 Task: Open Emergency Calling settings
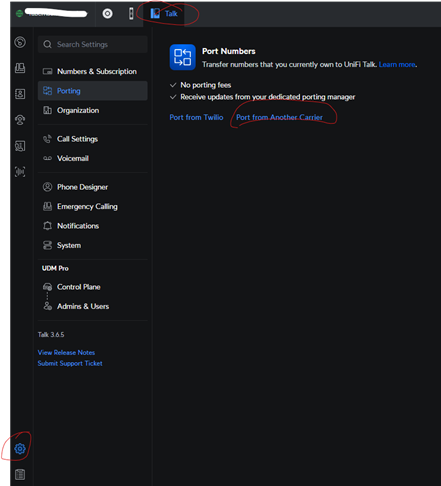[93, 206]
